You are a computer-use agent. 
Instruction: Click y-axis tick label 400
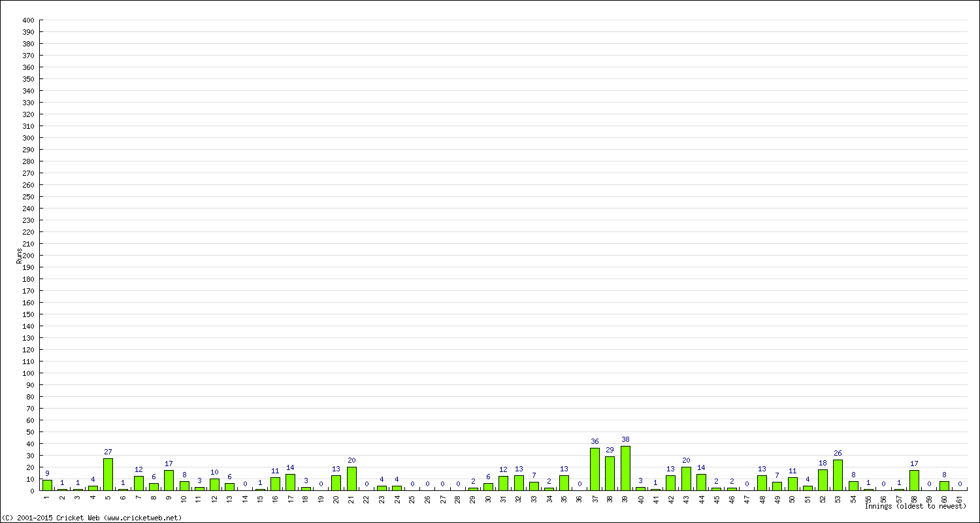click(x=28, y=20)
